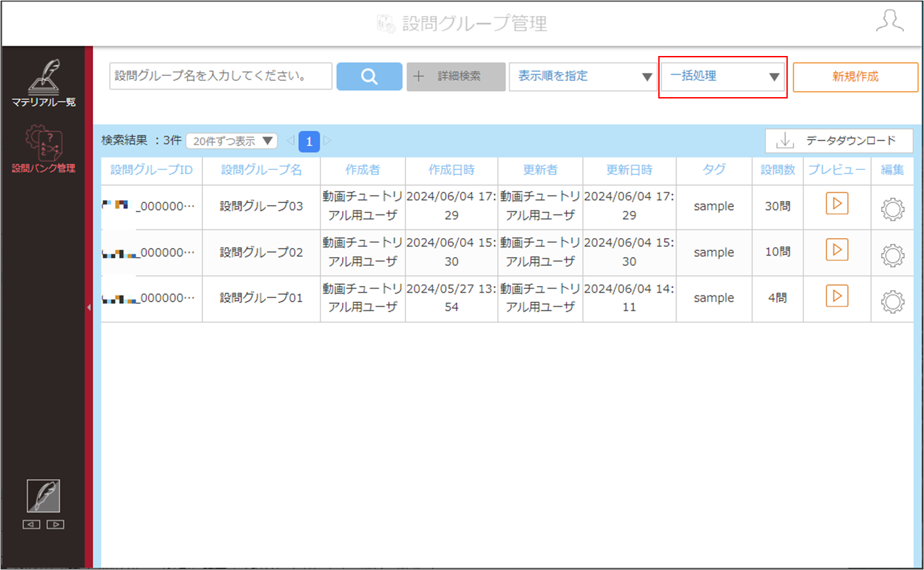Open the 20件ずつ表示 page size dropdown
This screenshot has height=570, width=924.
(x=231, y=141)
